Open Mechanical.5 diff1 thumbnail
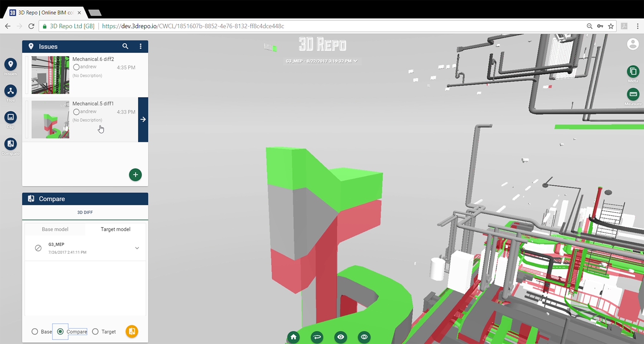The image size is (644, 344). point(50,119)
